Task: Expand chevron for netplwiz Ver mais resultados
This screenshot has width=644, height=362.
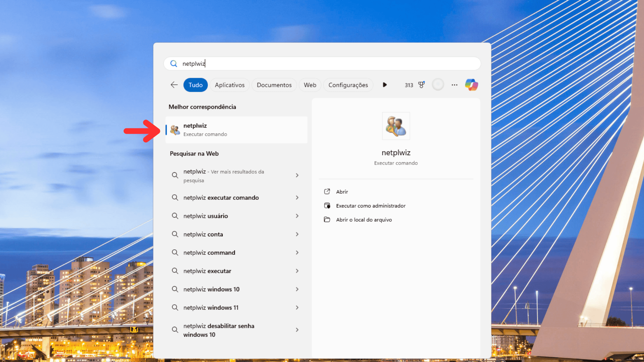Action: coord(297,175)
